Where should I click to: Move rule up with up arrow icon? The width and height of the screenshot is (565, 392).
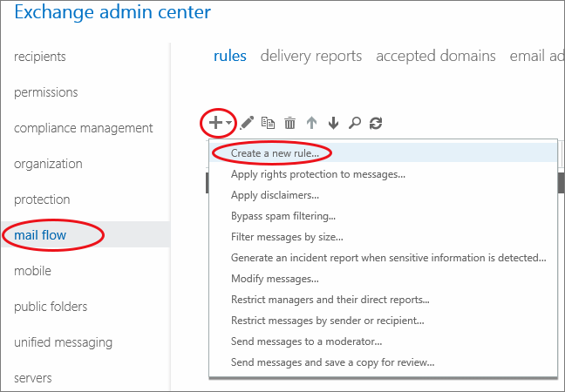(311, 124)
